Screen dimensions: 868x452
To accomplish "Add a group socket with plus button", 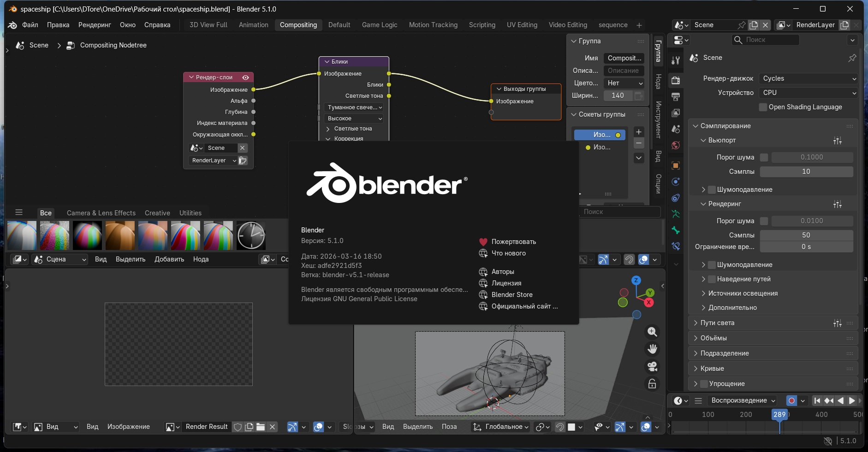I will 639,132.
